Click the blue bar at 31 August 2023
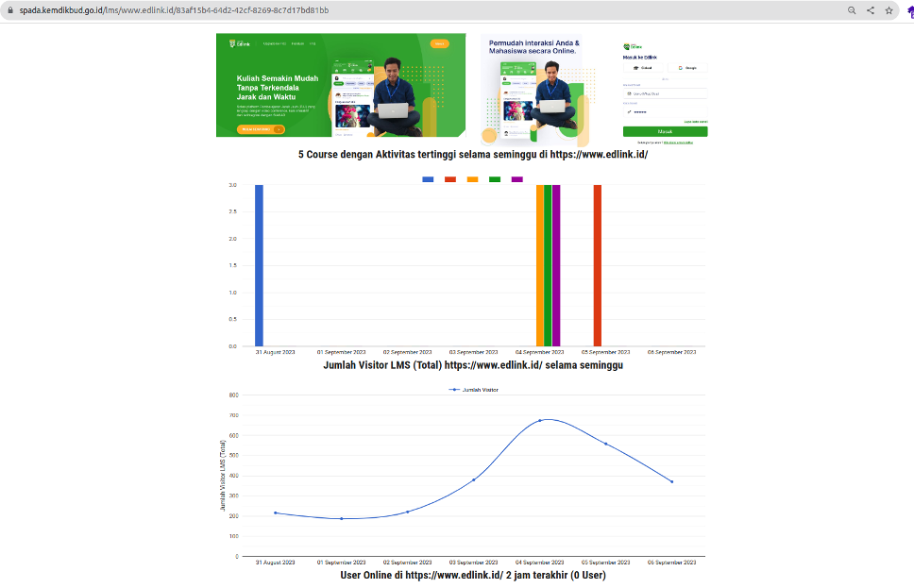 (x=260, y=265)
